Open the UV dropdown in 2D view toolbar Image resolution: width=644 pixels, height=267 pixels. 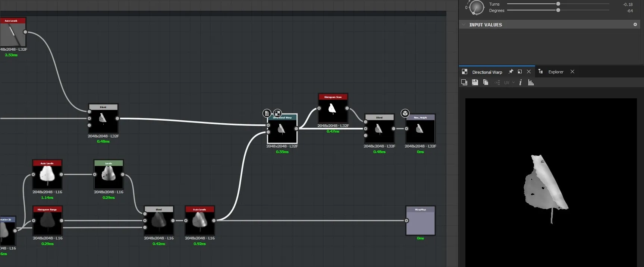tap(509, 83)
